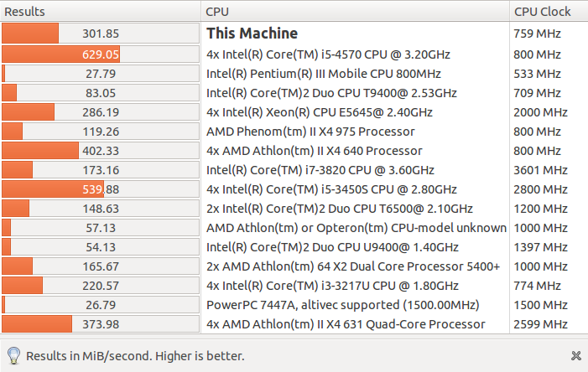Select the Athlon 64 X2 5400+ row
The height and width of the screenshot is (372, 588).
point(294,266)
